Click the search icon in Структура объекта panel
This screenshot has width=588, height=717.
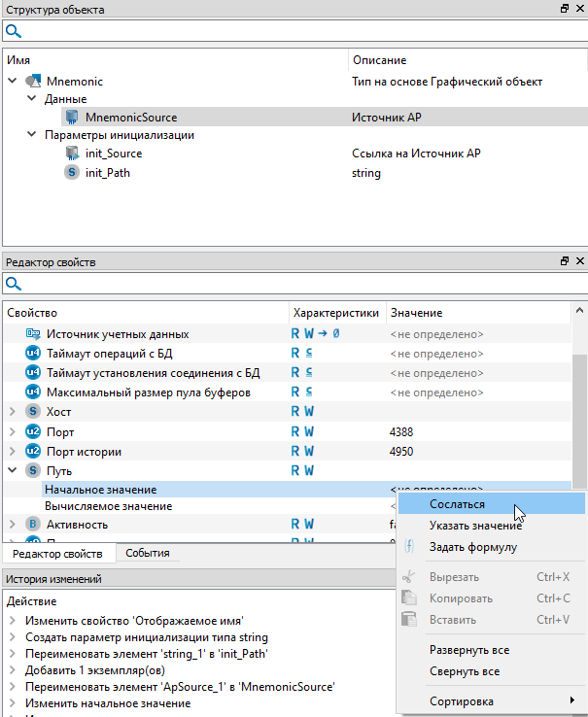point(14,31)
